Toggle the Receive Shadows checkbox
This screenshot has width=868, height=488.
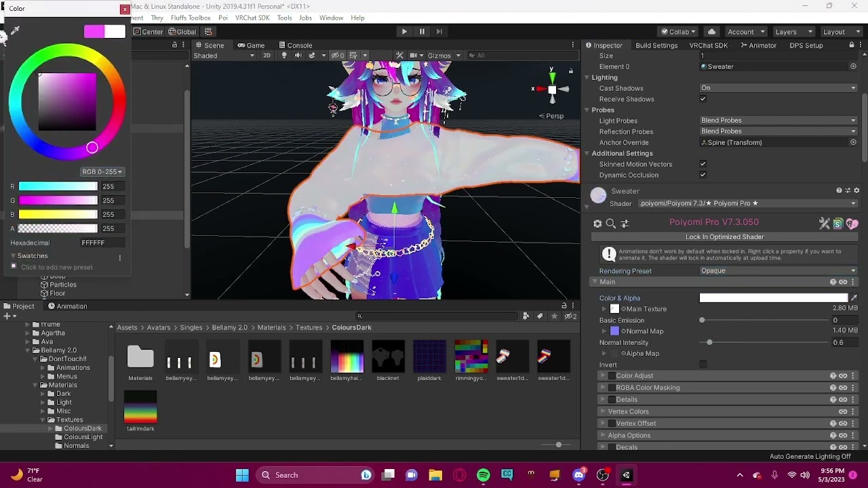[x=703, y=99]
